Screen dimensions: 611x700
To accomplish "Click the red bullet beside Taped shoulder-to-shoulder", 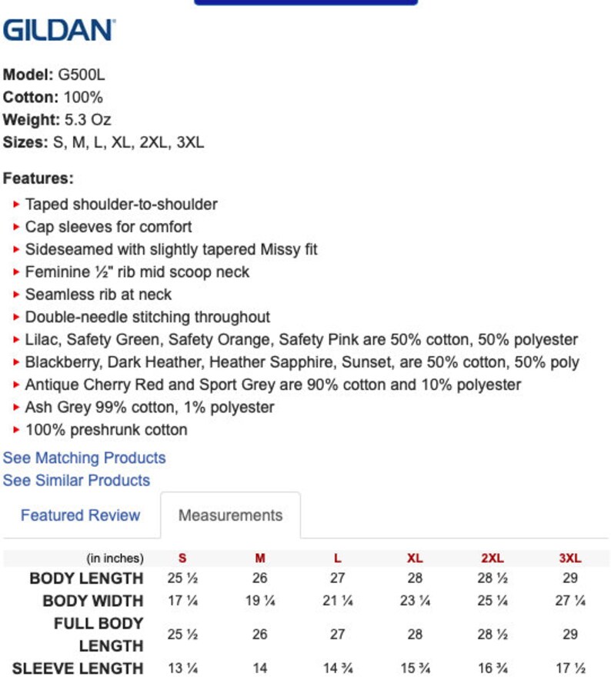I will (16, 205).
